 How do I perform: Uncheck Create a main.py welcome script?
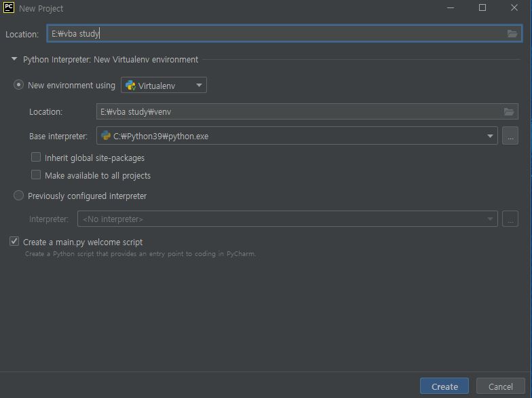coord(14,242)
